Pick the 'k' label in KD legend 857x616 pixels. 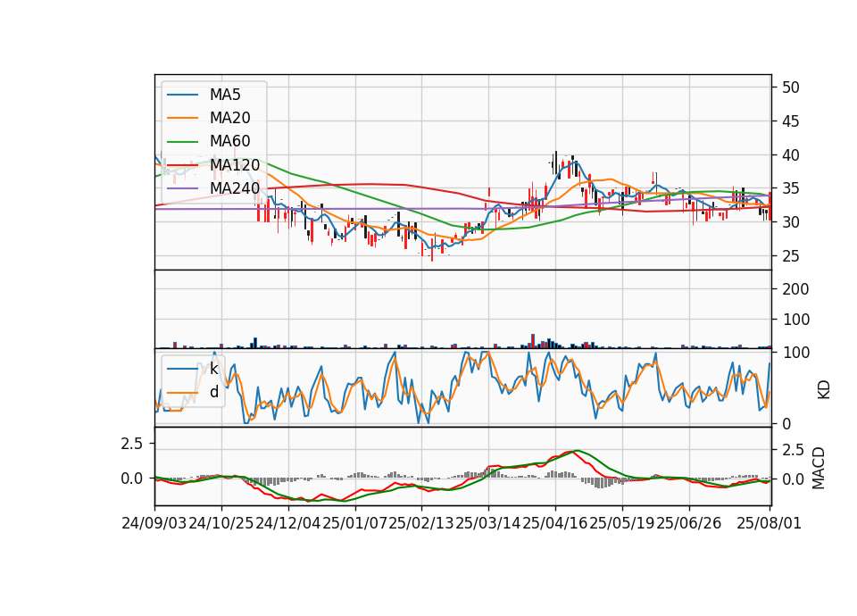click(x=214, y=369)
